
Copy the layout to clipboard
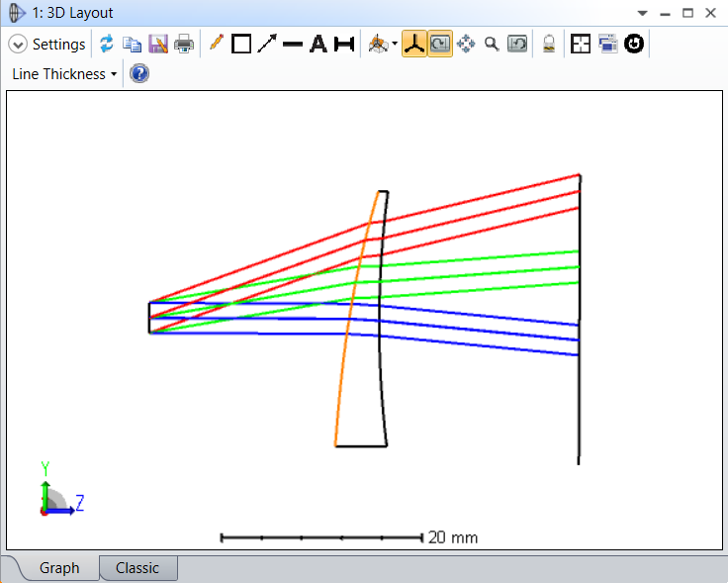[x=132, y=45]
